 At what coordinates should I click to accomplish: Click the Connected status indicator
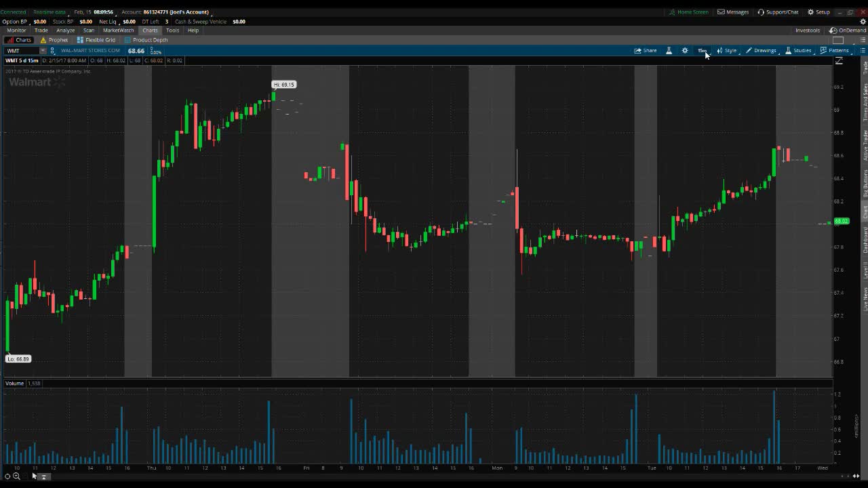tap(13, 12)
